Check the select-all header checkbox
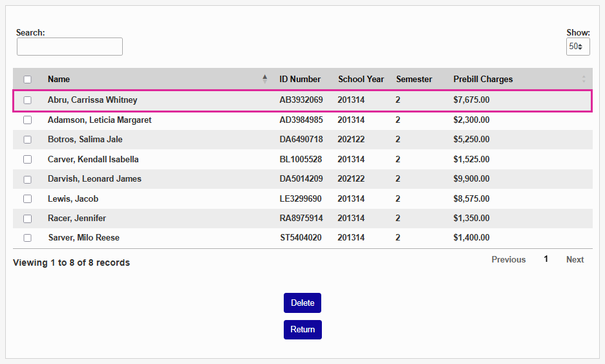 tap(27, 80)
